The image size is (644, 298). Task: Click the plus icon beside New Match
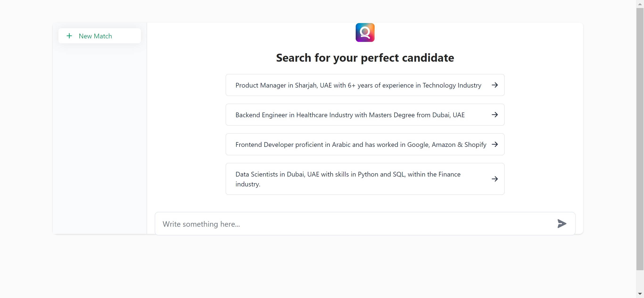pos(69,36)
